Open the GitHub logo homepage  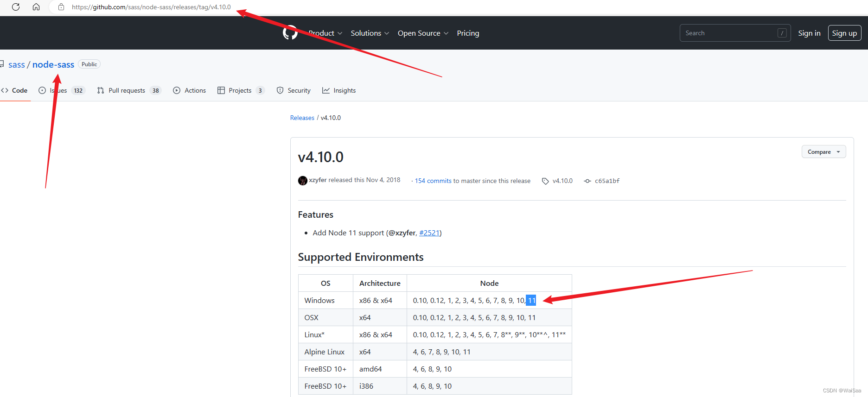(290, 33)
